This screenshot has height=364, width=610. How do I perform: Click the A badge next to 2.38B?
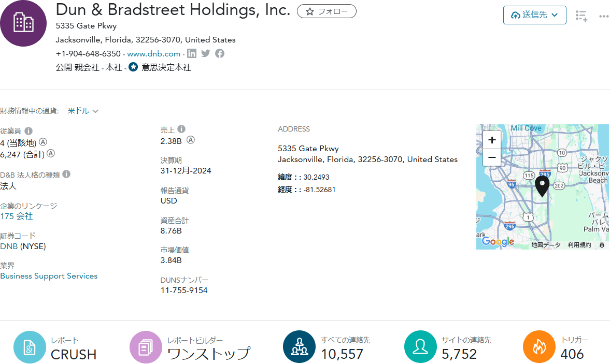pyautogui.click(x=191, y=140)
